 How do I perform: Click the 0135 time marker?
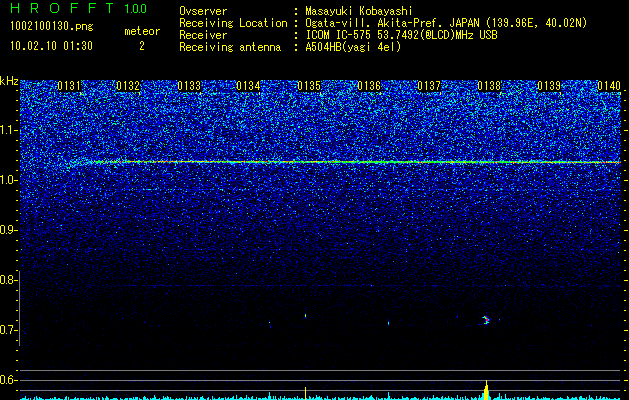pos(309,86)
